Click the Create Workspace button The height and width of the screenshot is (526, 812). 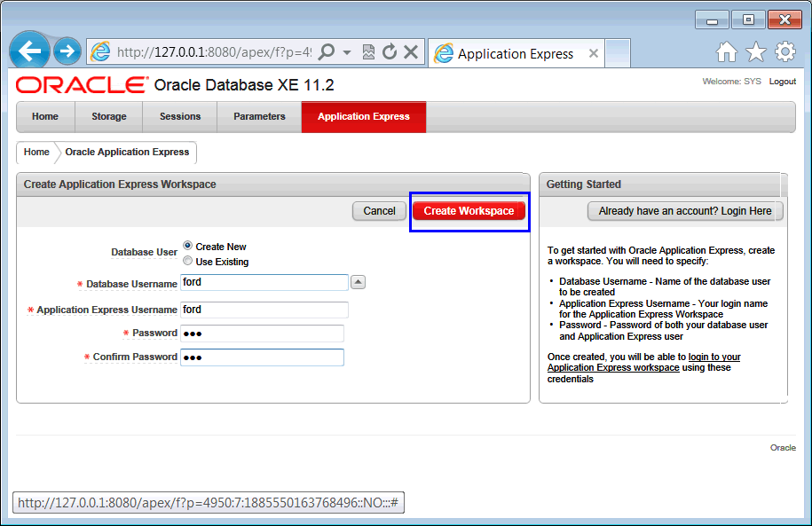(x=469, y=211)
